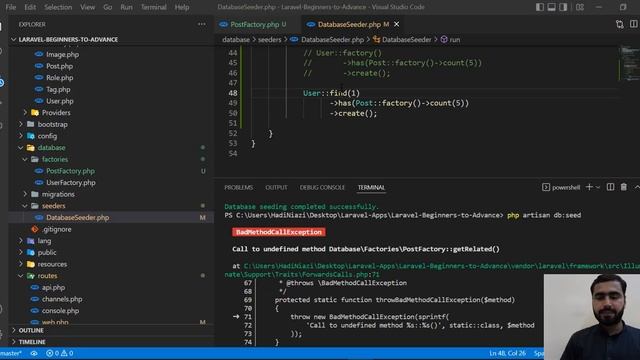Screen dimensions: 640x360
Task: Kill terminal with trash icon
Action: 624,187
